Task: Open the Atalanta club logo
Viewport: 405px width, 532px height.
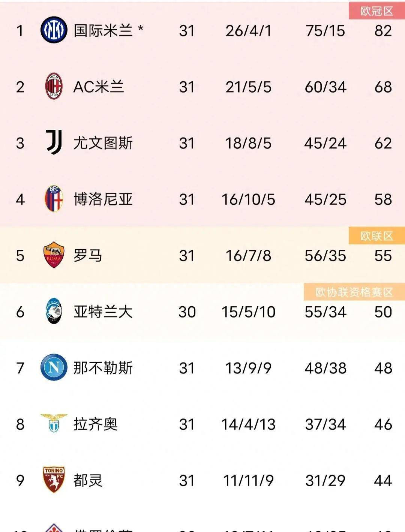Action: pos(54,311)
